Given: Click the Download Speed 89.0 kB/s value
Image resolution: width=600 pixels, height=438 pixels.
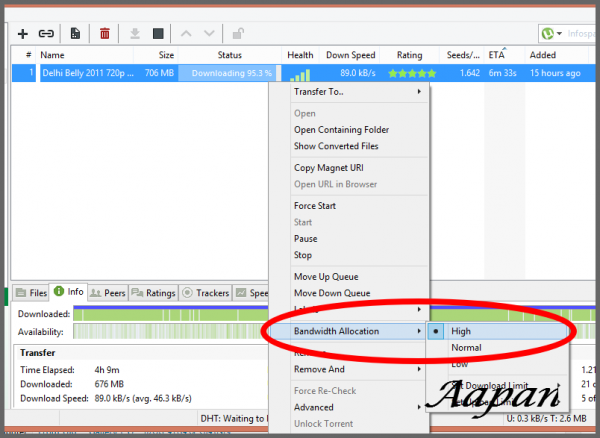Looking at the screenshot, I should click(x=143, y=399).
